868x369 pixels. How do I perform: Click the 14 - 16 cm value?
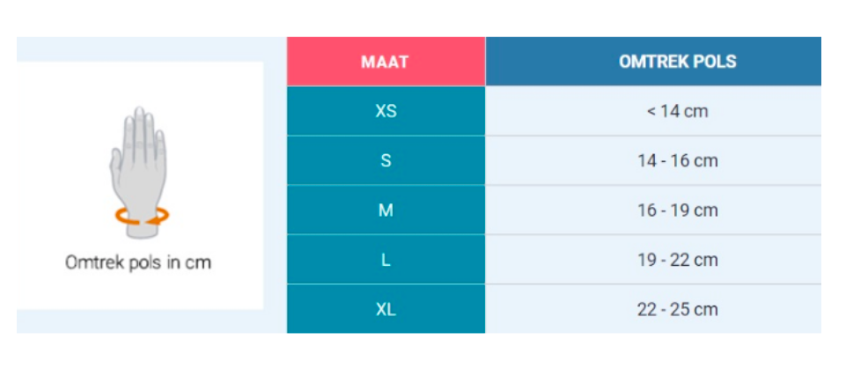[x=678, y=160]
